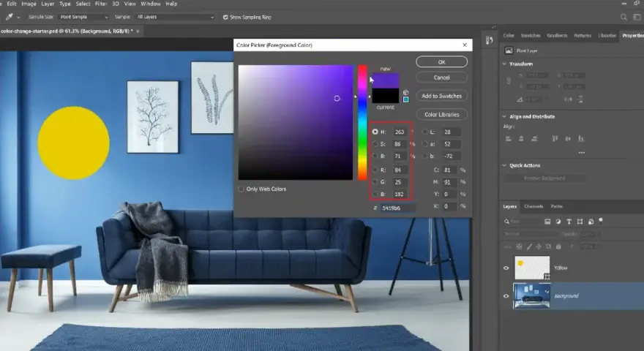Viewport: 644px width, 351px height.
Task: Hide the Yellow layer eye icon
Action: [x=506, y=268]
